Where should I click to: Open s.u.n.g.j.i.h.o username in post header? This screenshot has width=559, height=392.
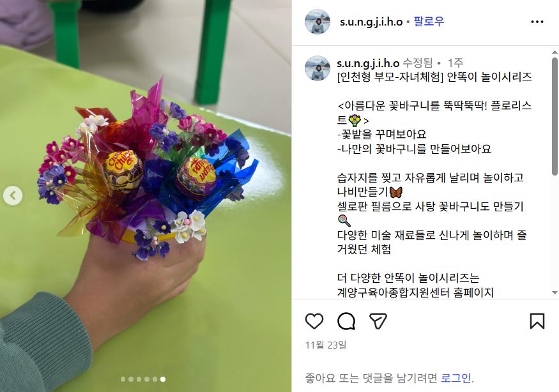[x=371, y=22]
